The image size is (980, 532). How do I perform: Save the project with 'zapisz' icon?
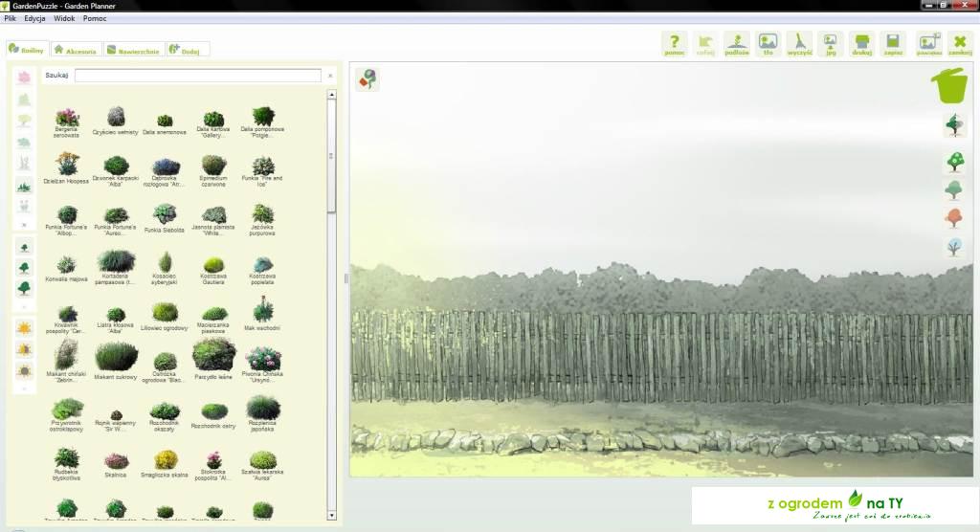[x=894, y=44]
